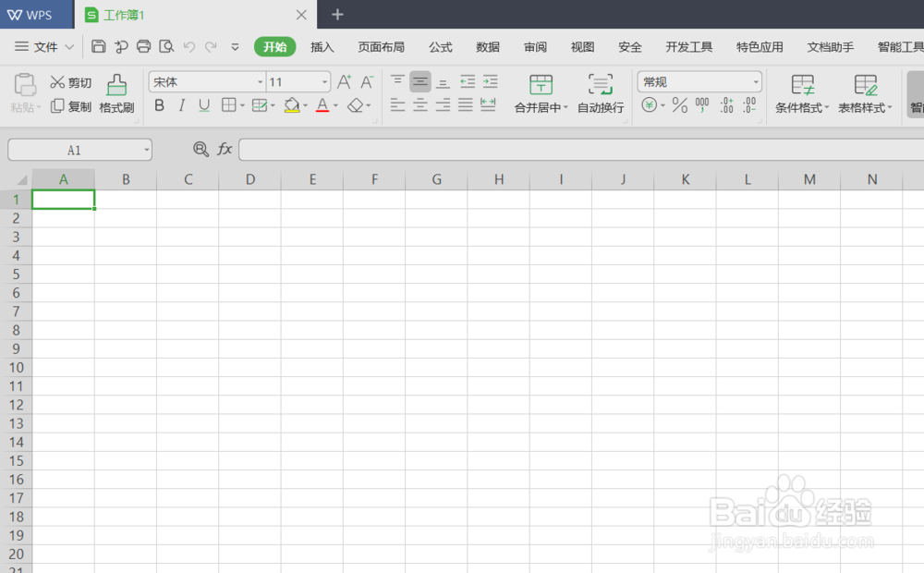924x573 pixels.
Task: Click the Paste (粘贴) clipboard icon
Action: (x=25, y=85)
